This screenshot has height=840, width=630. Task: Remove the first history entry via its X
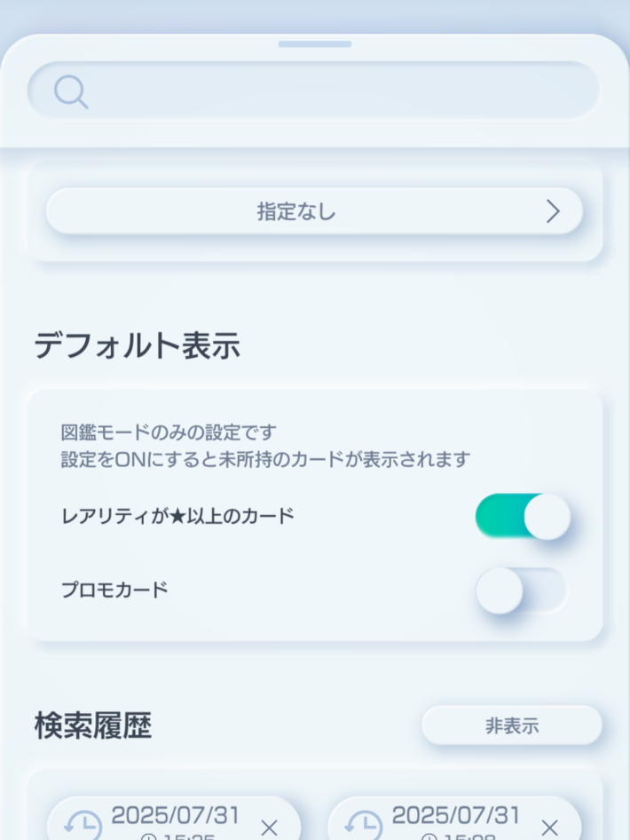click(269, 827)
